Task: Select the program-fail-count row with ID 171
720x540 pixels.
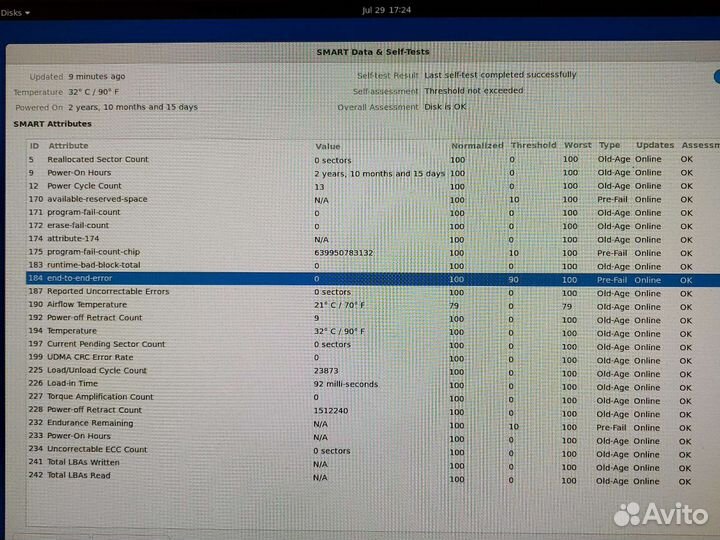Action: 373,213
